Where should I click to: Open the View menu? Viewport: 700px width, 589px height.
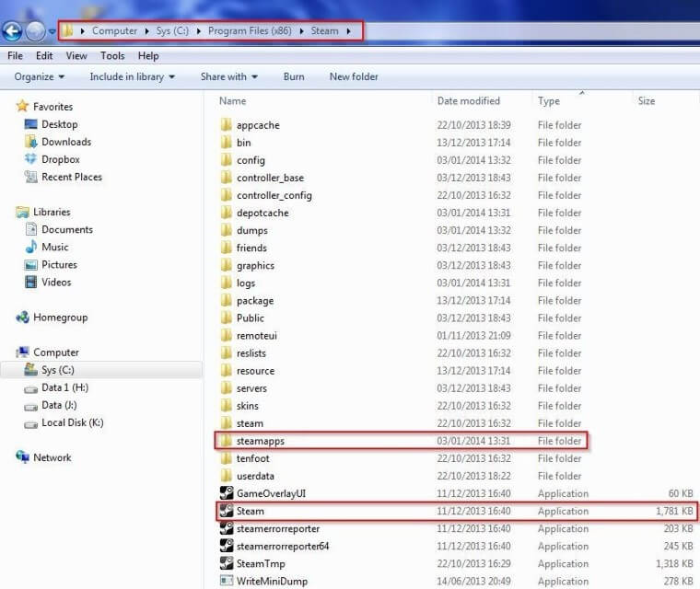point(76,56)
